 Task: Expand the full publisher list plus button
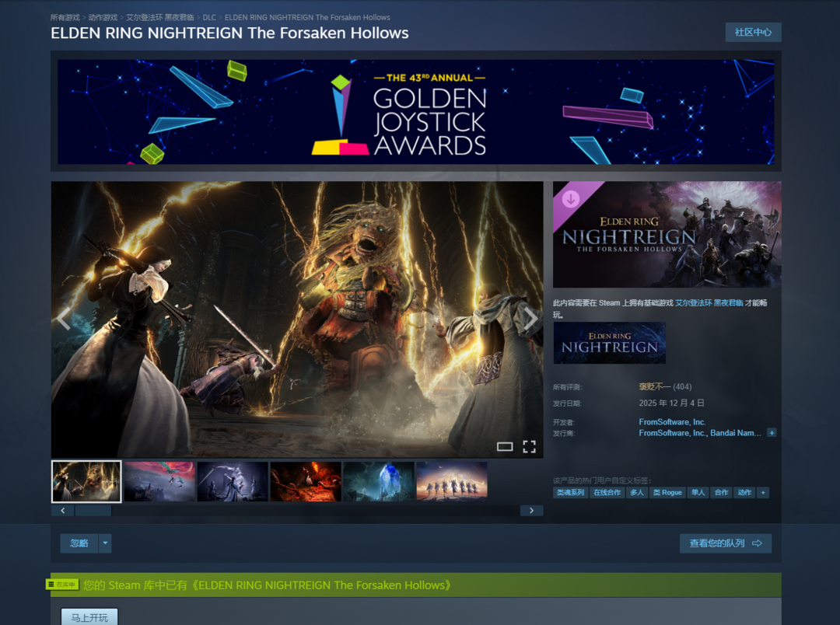[x=772, y=433]
